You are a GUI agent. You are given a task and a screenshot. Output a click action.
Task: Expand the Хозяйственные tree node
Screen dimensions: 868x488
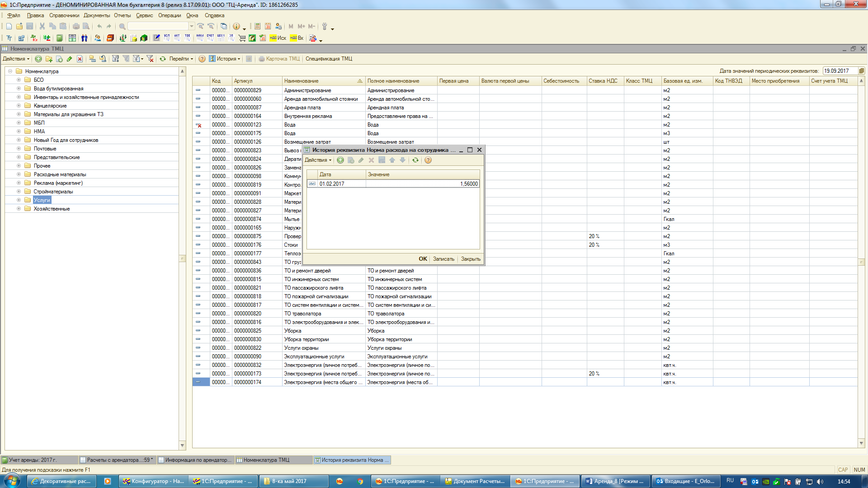tap(19, 209)
